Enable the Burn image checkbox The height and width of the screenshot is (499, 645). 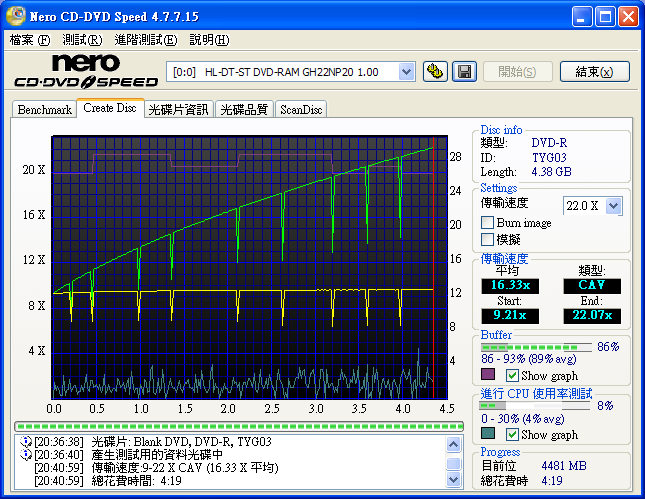coord(488,223)
